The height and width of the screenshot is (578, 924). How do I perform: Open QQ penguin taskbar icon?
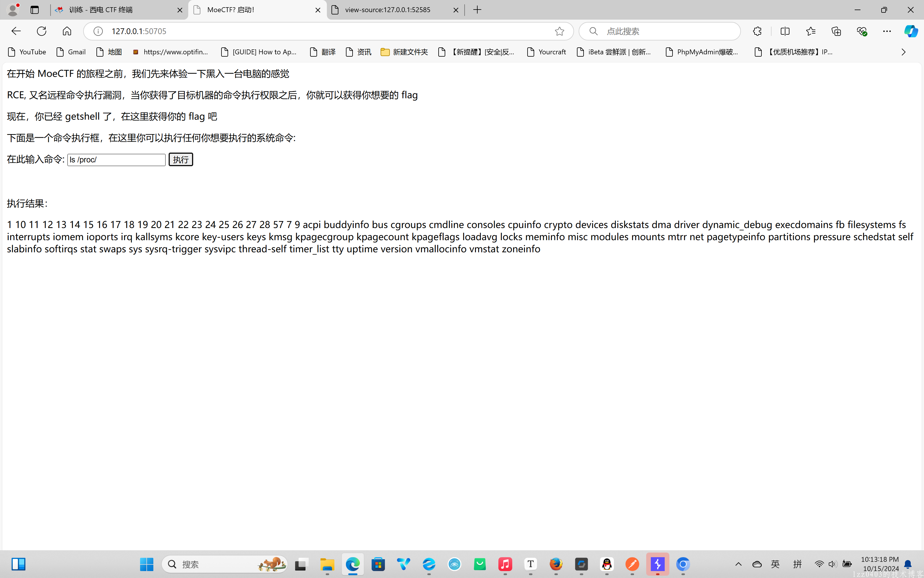click(607, 564)
